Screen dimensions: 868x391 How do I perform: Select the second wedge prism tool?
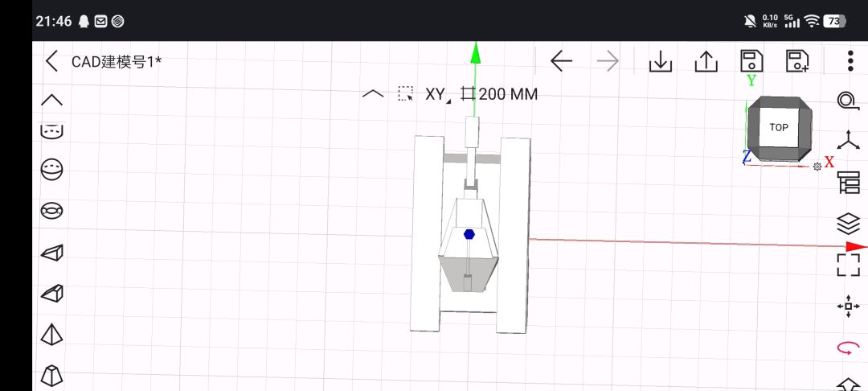(x=52, y=294)
